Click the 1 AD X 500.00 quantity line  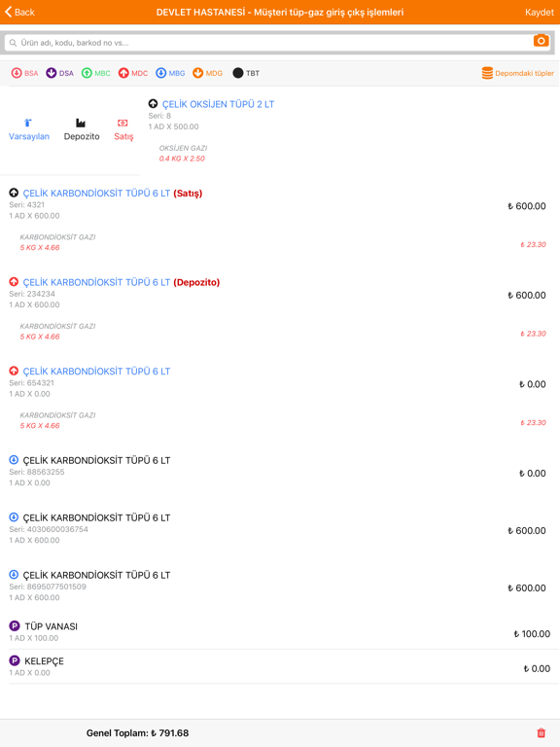[173, 126]
